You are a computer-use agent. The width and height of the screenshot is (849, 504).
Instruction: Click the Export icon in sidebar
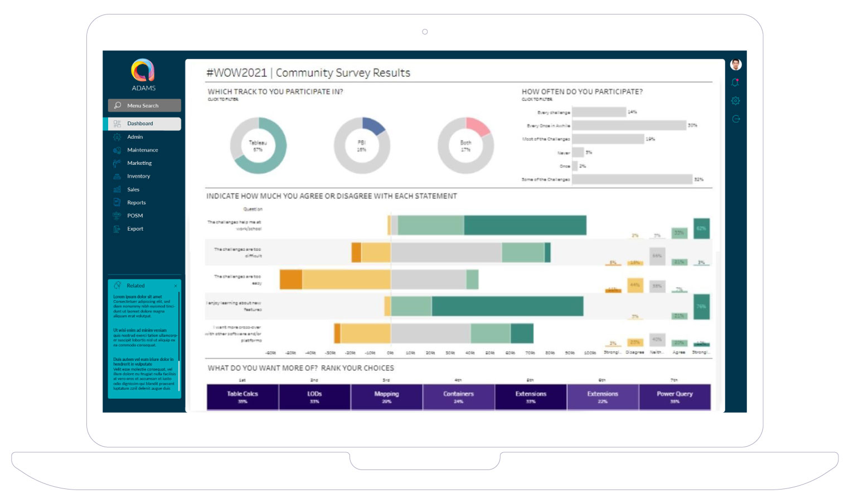pyautogui.click(x=117, y=229)
